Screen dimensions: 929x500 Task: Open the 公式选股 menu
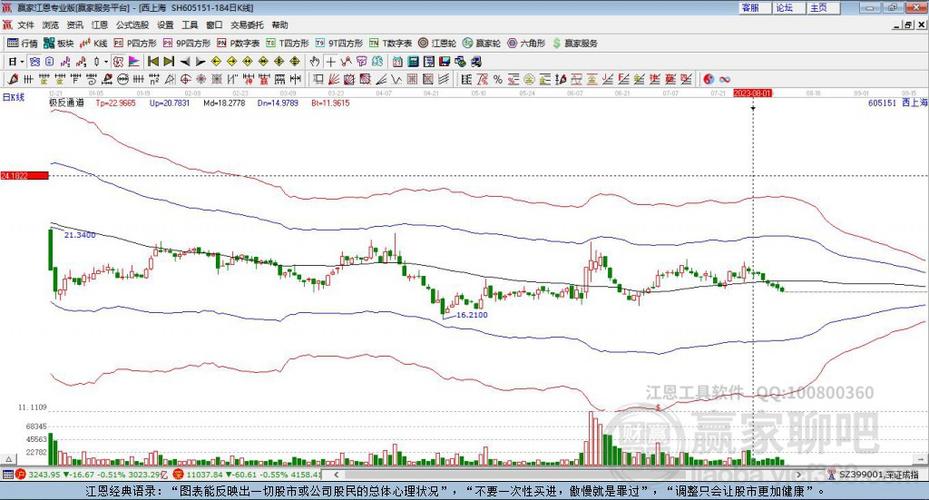tap(132, 25)
